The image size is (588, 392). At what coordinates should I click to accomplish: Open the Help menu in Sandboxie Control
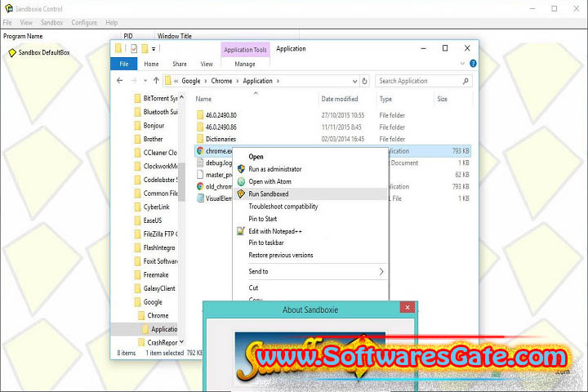click(x=111, y=23)
